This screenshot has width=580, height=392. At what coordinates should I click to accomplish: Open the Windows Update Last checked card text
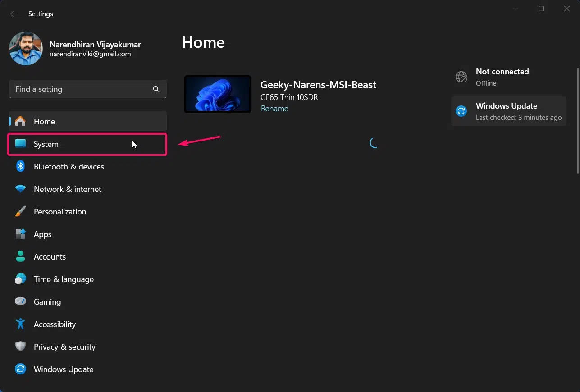(x=519, y=111)
